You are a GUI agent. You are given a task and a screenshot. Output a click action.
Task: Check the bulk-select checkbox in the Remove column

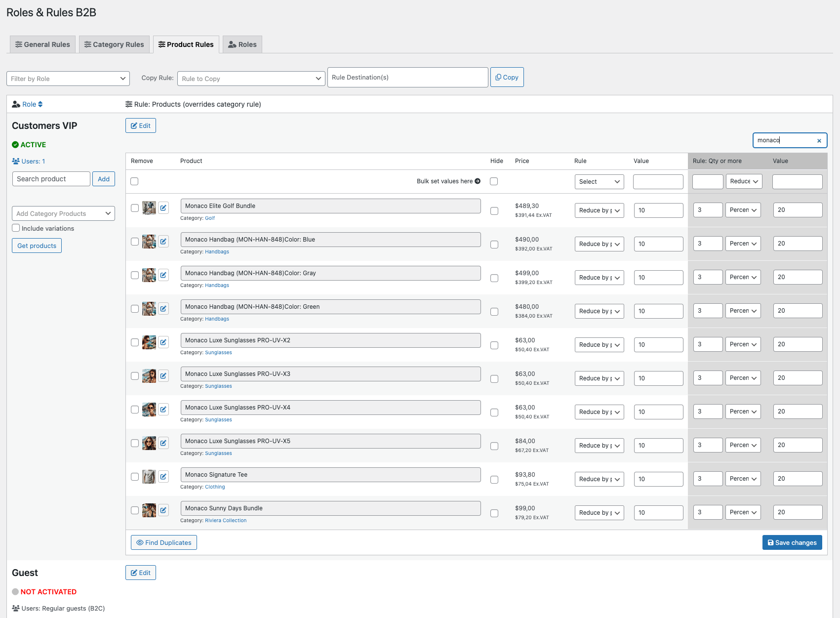click(x=134, y=181)
